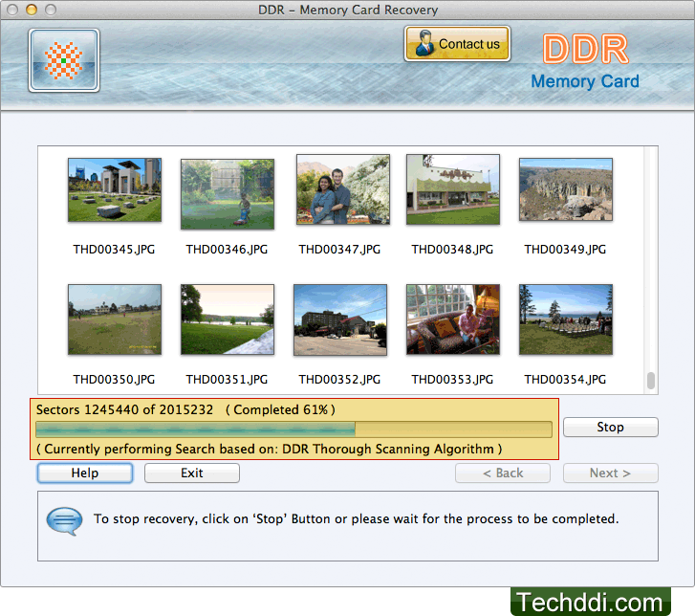695x616 pixels.
Task: Click the THD00349.JPG file name
Action: [565, 250]
